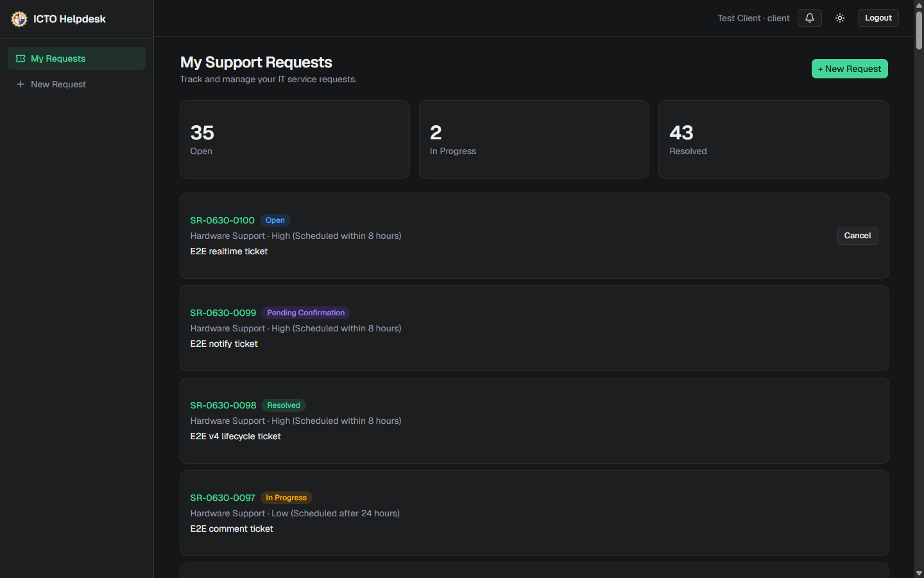Image resolution: width=924 pixels, height=578 pixels.
Task: Create a ticket with + New Request button
Action: [x=850, y=69]
